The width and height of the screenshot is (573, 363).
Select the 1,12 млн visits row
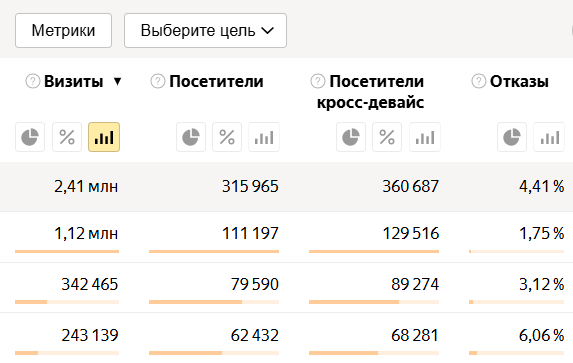(x=286, y=237)
